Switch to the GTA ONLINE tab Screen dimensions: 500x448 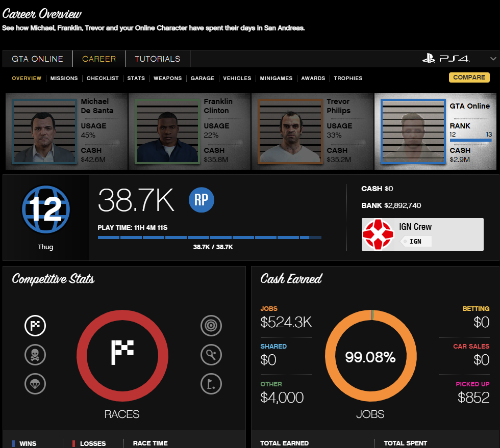[x=38, y=59]
